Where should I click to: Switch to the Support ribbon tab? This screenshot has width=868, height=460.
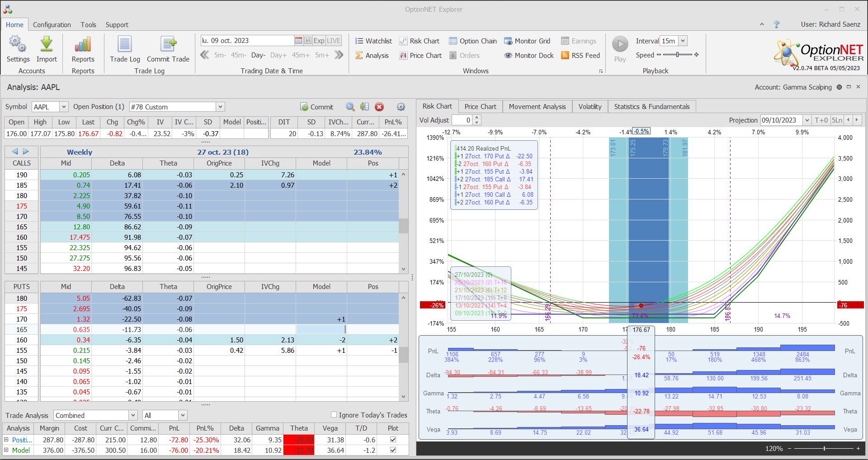point(117,25)
